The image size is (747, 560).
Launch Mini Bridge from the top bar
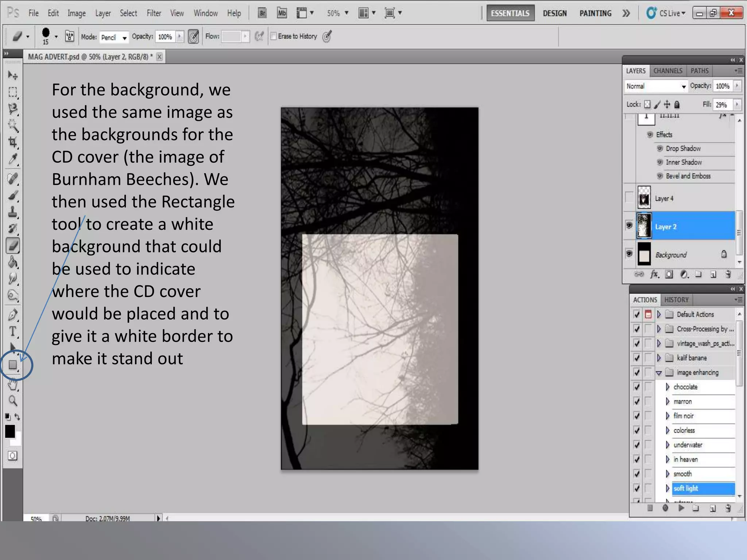tap(282, 13)
